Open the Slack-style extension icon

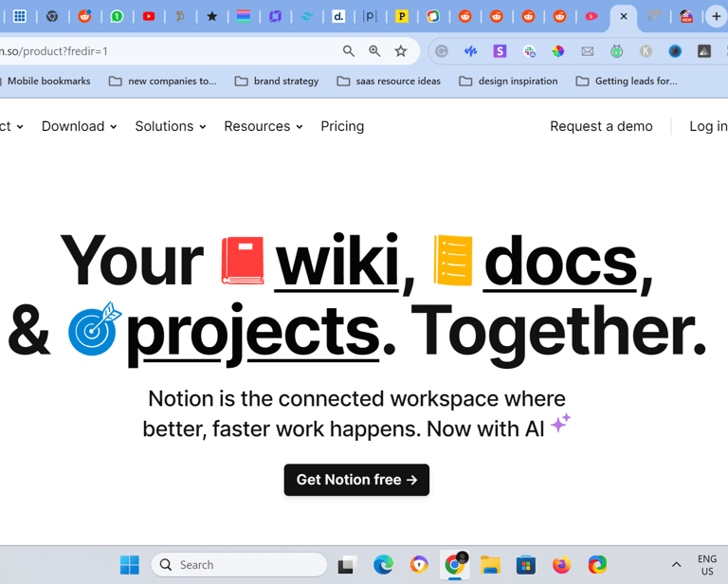point(529,51)
